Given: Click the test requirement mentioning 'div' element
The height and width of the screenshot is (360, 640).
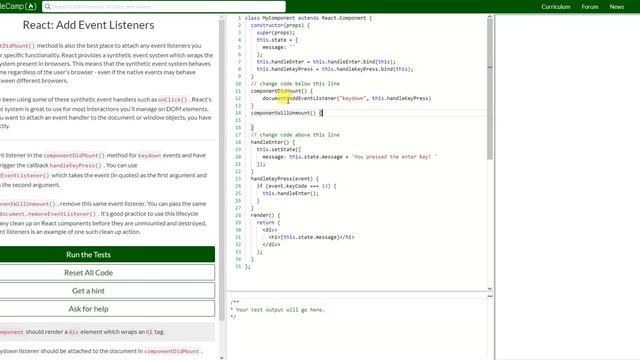Looking at the screenshot, I should click(x=107, y=332).
